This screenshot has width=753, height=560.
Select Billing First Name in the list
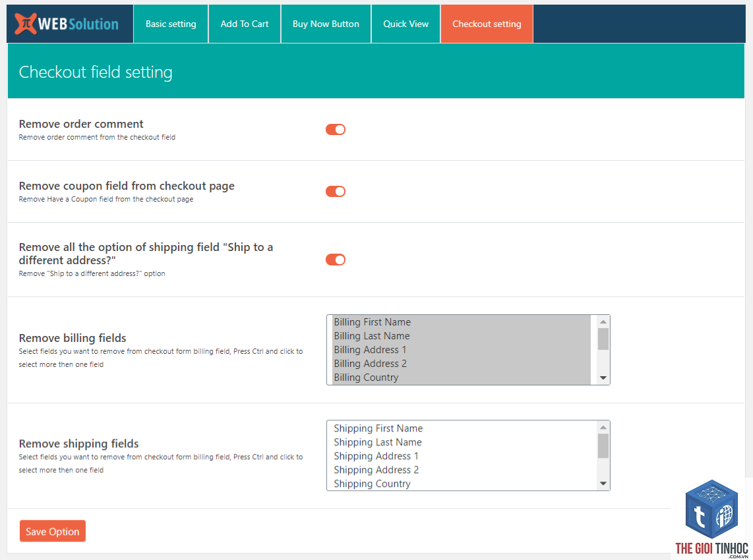tap(462, 322)
